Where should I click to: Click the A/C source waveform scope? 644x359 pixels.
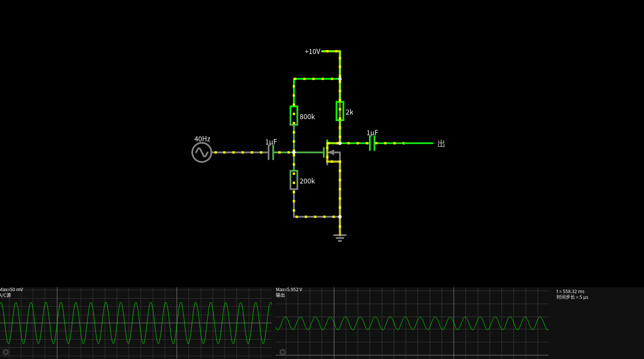tap(136, 323)
